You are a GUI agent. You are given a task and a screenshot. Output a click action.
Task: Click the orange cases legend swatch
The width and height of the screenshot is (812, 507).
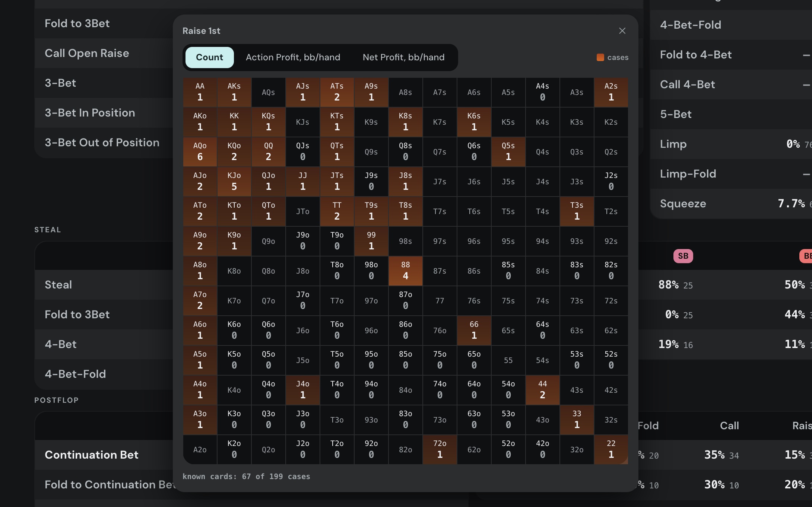click(x=600, y=57)
